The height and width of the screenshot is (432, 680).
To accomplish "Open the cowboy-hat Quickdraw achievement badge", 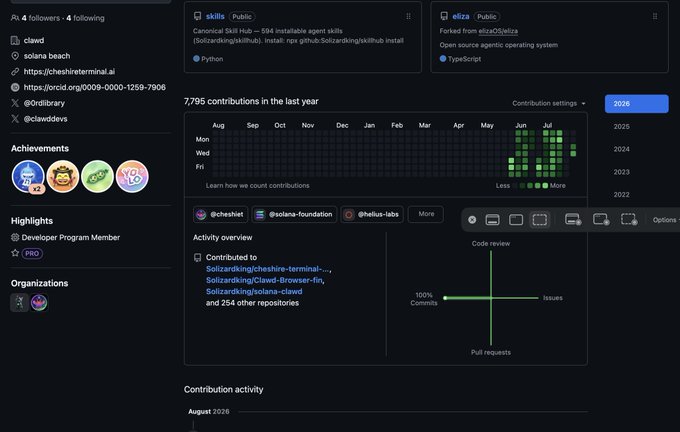I will [x=62, y=177].
